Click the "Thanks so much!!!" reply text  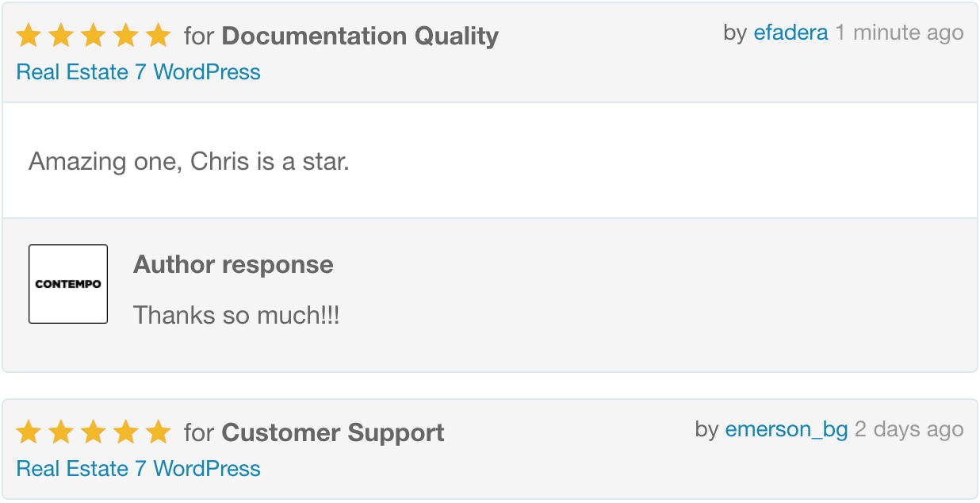(236, 315)
